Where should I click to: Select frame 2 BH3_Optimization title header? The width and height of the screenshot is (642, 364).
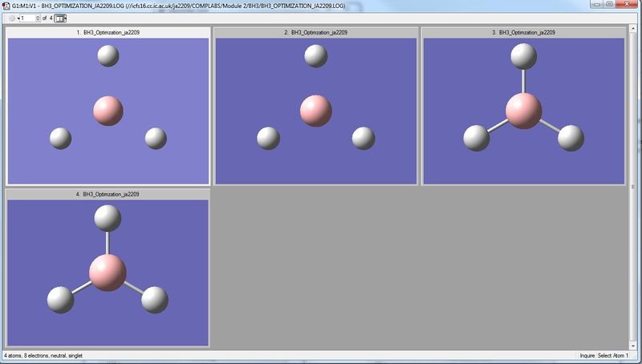(315, 32)
